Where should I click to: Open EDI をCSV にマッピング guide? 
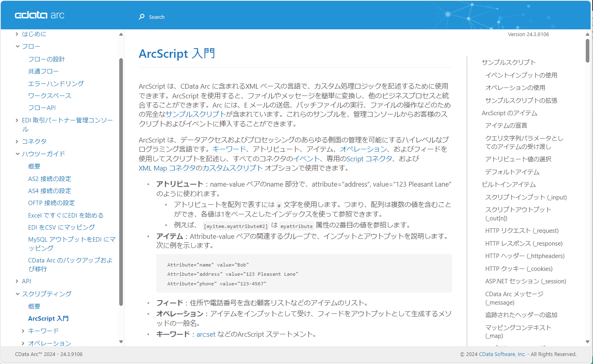pyautogui.click(x=61, y=227)
